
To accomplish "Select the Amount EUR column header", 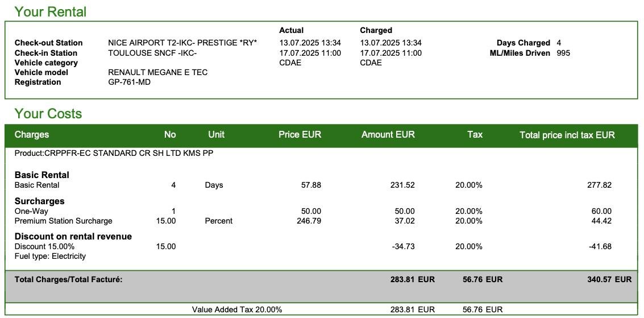I will point(388,134).
